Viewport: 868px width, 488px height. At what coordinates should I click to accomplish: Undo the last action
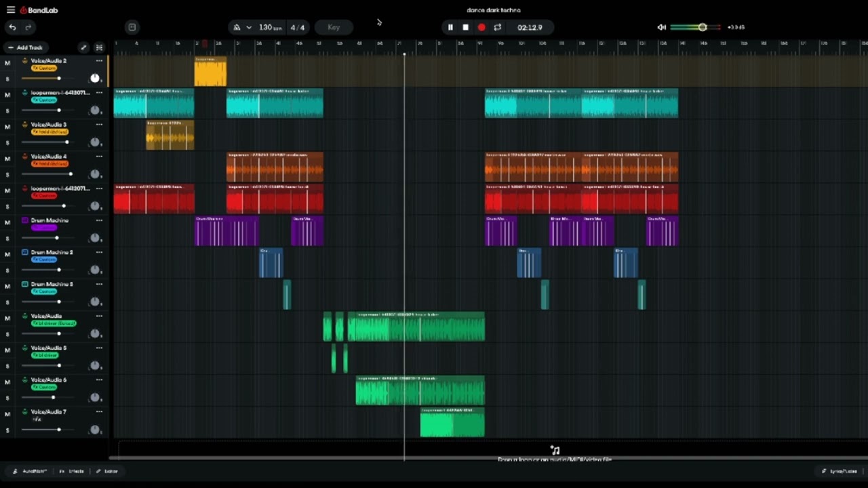12,27
